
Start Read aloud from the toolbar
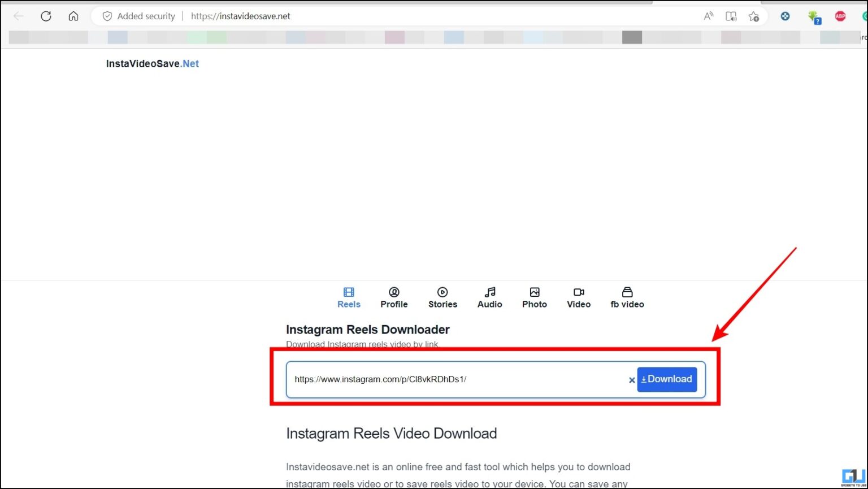(x=708, y=16)
